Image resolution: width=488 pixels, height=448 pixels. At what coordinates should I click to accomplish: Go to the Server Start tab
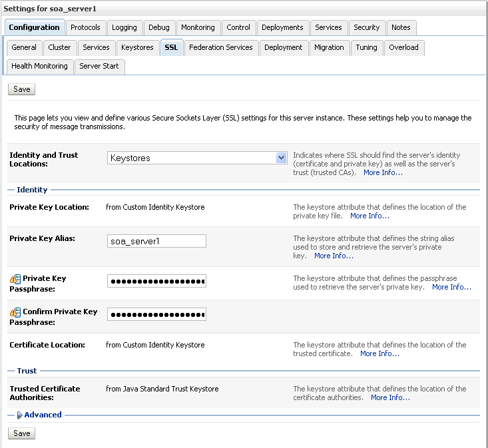99,66
